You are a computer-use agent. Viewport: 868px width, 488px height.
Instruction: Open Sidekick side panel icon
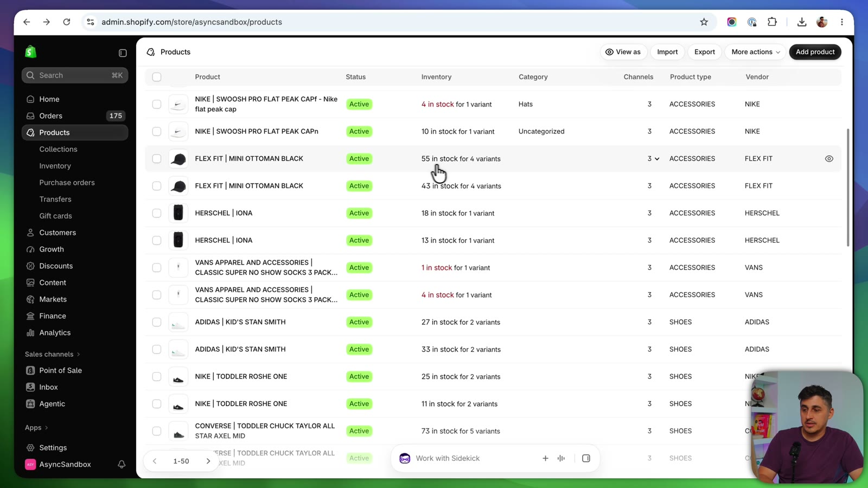(x=586, y=458)
